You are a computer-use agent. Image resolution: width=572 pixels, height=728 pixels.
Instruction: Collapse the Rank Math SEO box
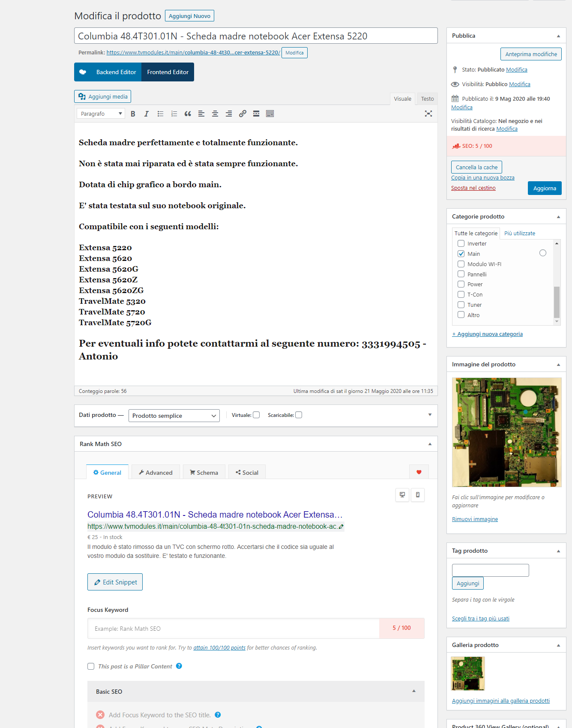pyautogui.click(x=430, y=444)
